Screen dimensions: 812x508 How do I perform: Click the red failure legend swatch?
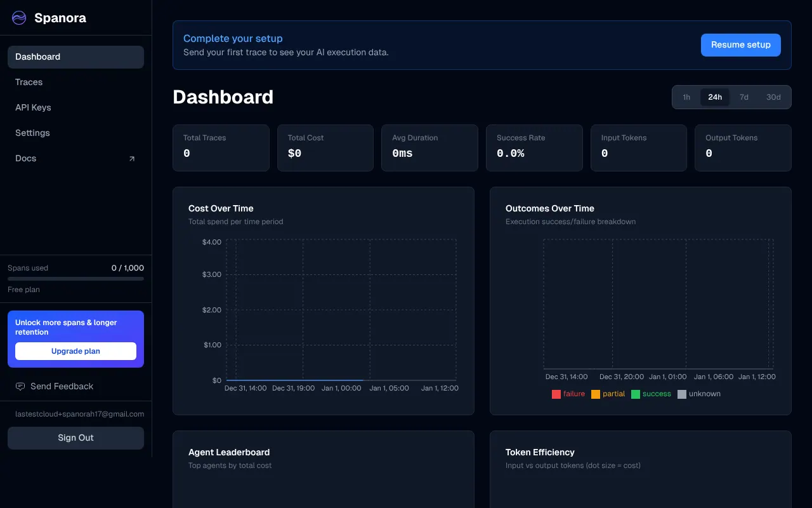tap(556, 394)
